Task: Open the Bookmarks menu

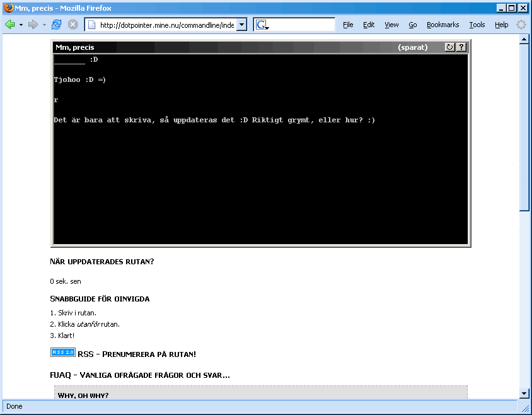Action: coord(442,25)
